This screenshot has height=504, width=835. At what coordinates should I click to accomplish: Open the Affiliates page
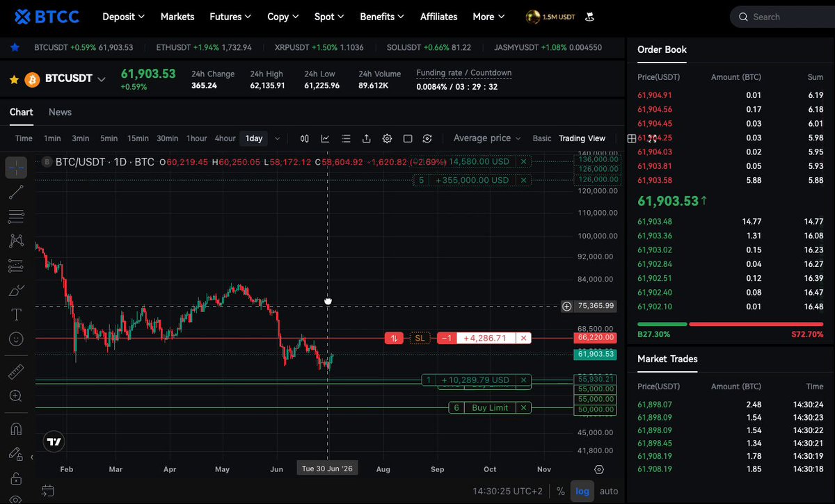pos(439,17)
